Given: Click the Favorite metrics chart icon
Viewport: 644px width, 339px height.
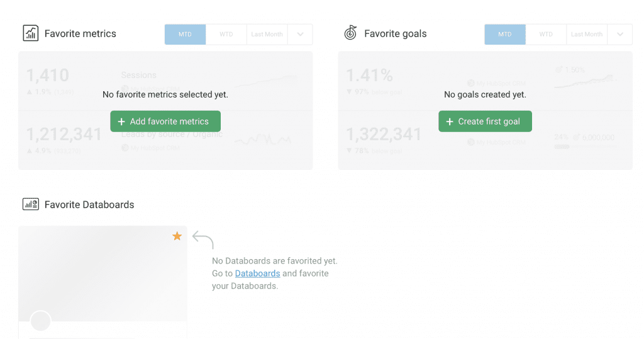Looking at the screenshot, I should pyautogui.click(x=30, y=33).
